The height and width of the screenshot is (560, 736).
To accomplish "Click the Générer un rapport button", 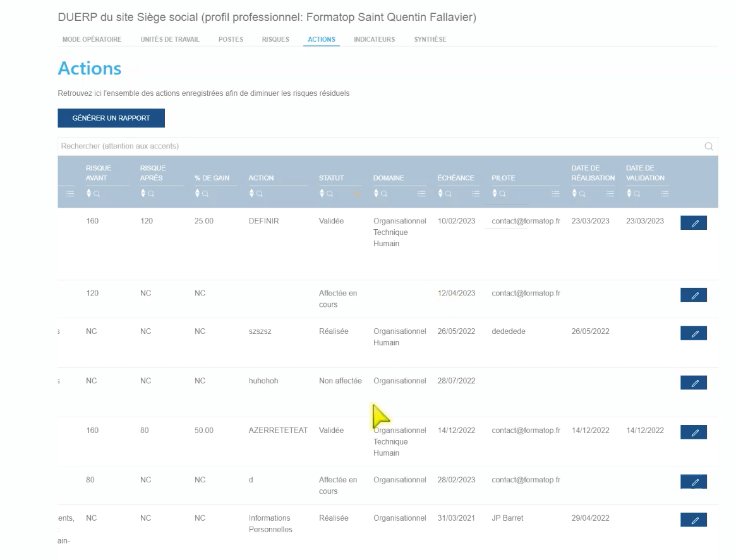I will [x=111, y=118].
